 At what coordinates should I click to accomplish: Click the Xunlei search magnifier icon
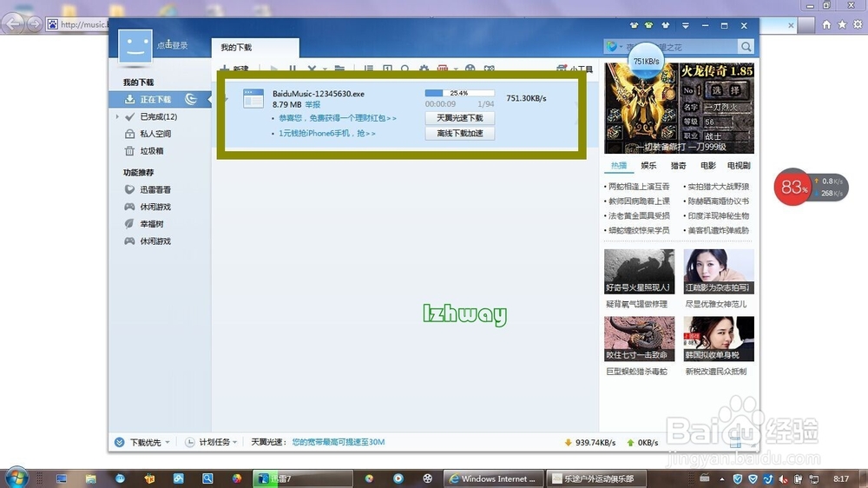point(746,47)
